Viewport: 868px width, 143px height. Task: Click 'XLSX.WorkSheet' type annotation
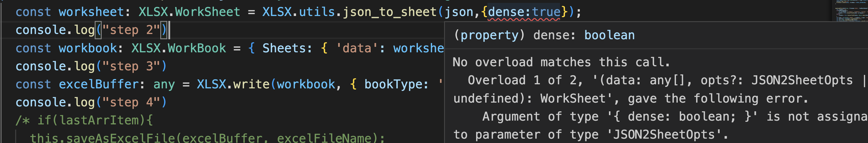coord(189,12)
